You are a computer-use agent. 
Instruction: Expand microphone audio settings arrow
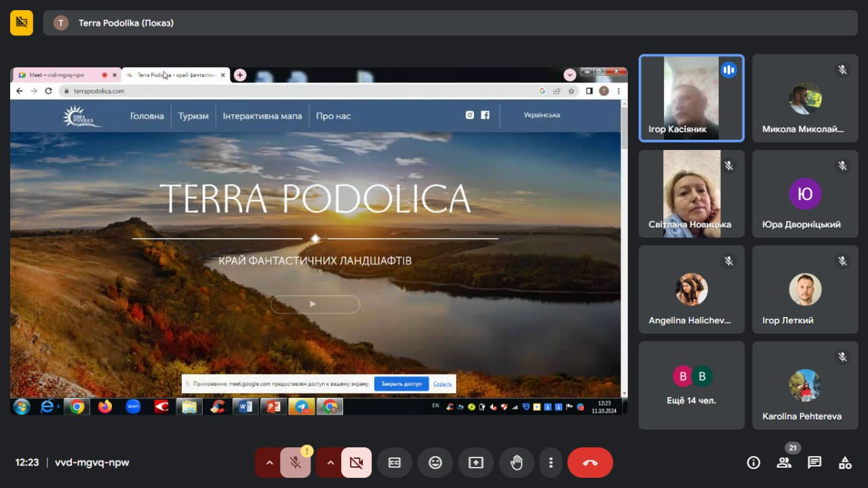click(x=269, y=462)
